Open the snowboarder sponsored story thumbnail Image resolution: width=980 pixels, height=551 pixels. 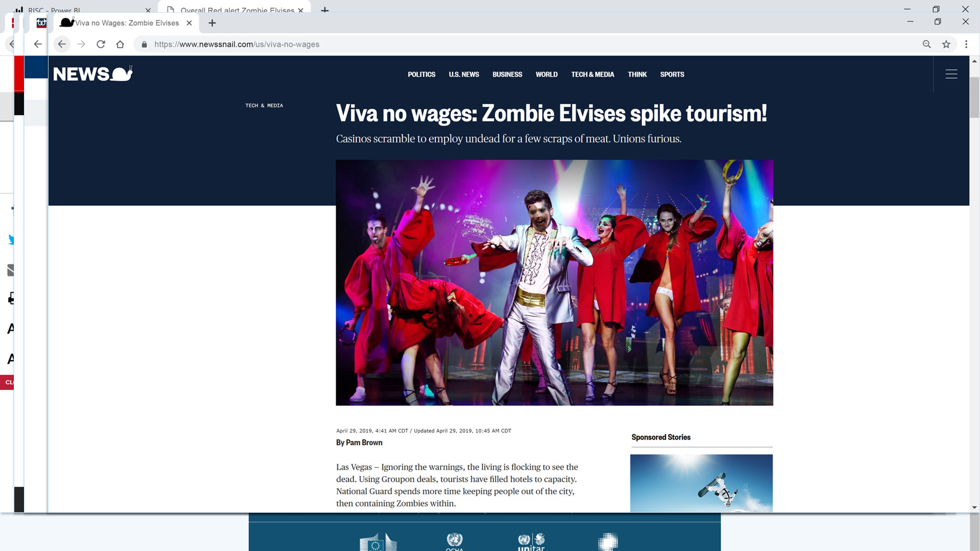pyautogui.click(x=701, y=483)
